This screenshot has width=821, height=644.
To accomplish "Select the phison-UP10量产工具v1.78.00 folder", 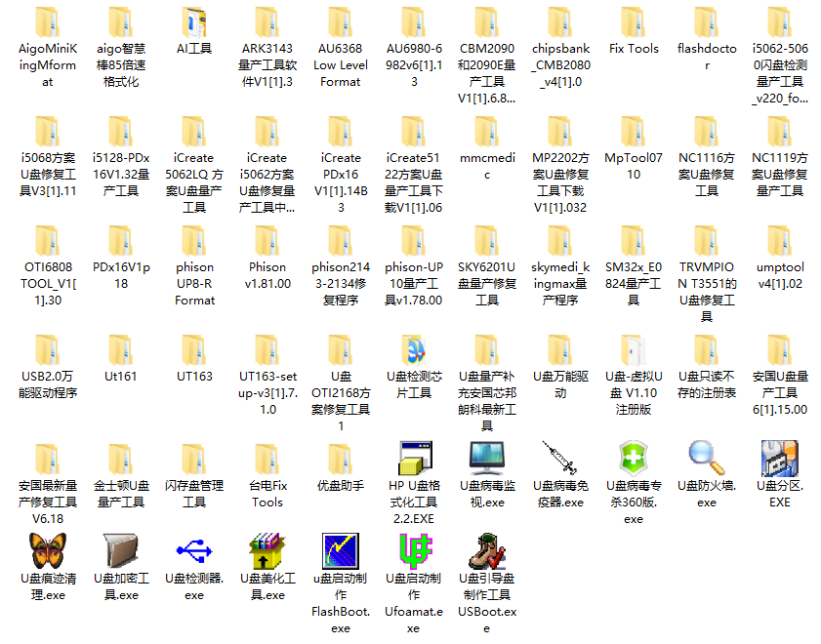I will pos(414,241).
